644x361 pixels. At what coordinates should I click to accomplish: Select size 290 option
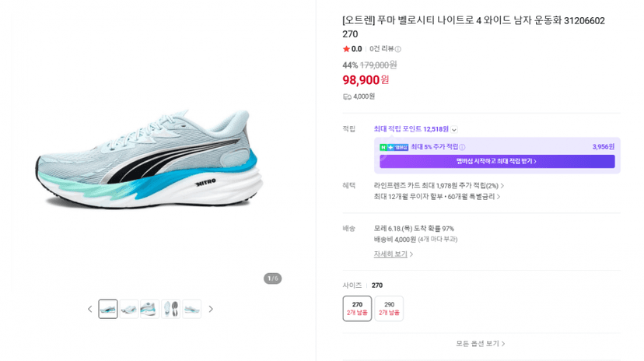click(x=389, y=308)
